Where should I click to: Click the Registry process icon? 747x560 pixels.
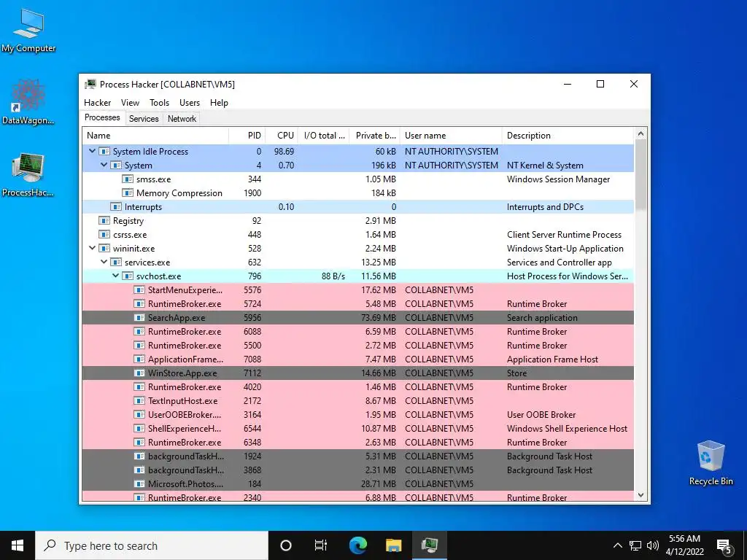pyautogui.click(x=104, y=220)
